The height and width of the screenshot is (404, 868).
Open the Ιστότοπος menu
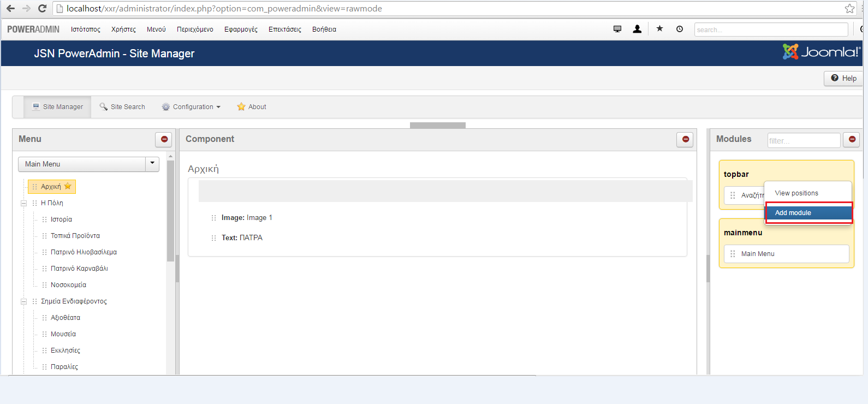86,29
